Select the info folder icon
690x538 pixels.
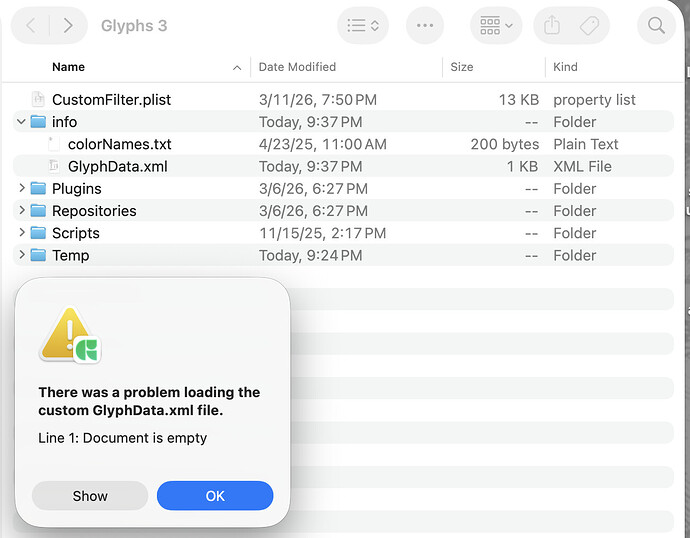[38, 121]
